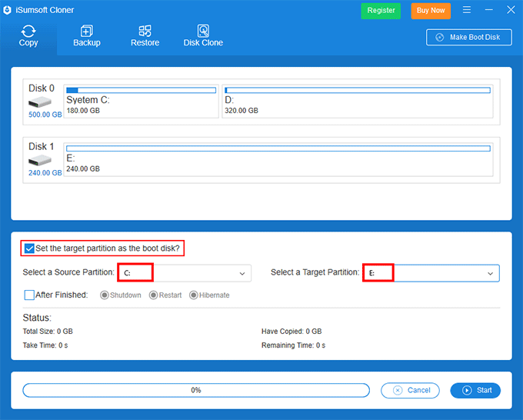
Task: Select the Shutdown radio option
Action: click(x=105, y=295)
